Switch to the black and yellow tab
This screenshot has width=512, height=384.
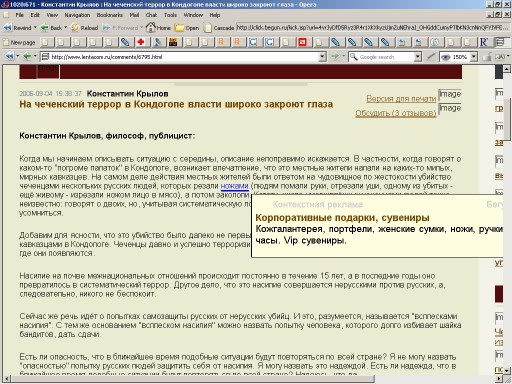pyautogui.click(x=173, y=42)
